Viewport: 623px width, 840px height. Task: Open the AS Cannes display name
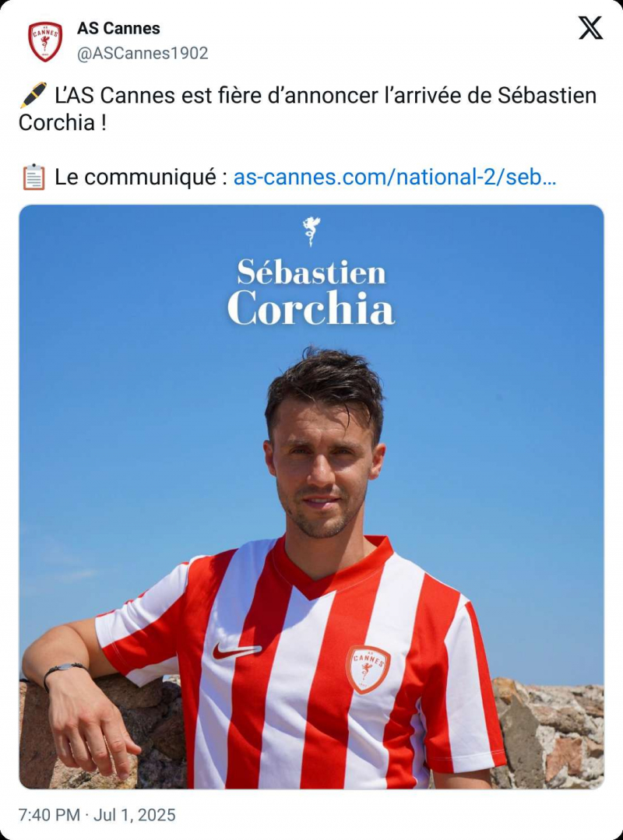coord(118,28)
